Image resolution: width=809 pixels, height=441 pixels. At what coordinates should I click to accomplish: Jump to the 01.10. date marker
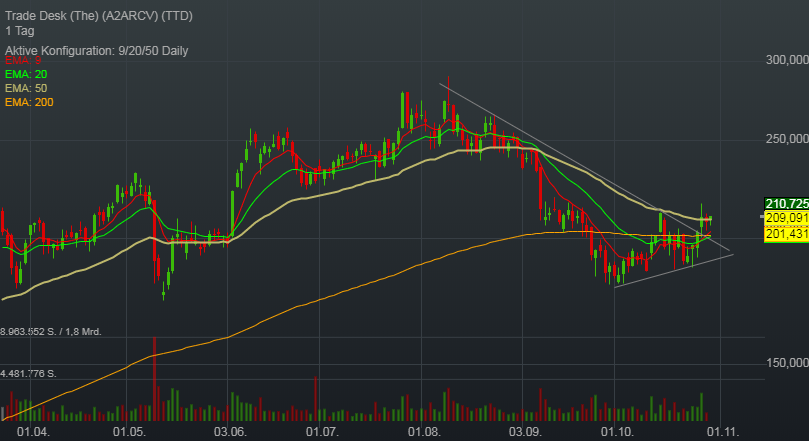pos(616,432)
